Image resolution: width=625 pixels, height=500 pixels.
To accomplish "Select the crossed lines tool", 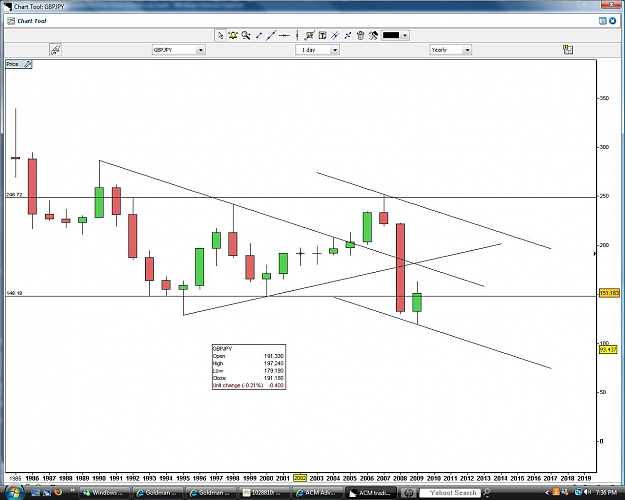I will tap(348, 35).
